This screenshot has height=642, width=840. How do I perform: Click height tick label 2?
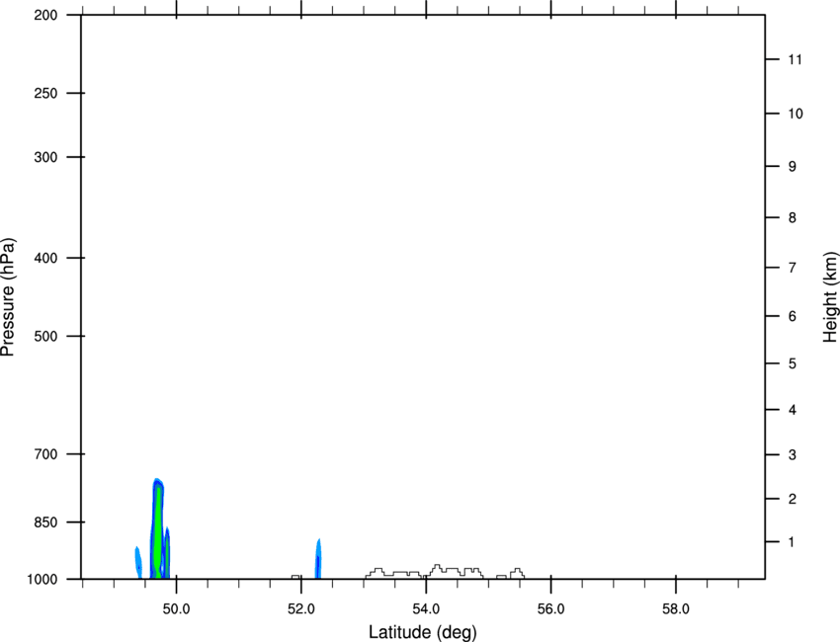coord(793,499)
